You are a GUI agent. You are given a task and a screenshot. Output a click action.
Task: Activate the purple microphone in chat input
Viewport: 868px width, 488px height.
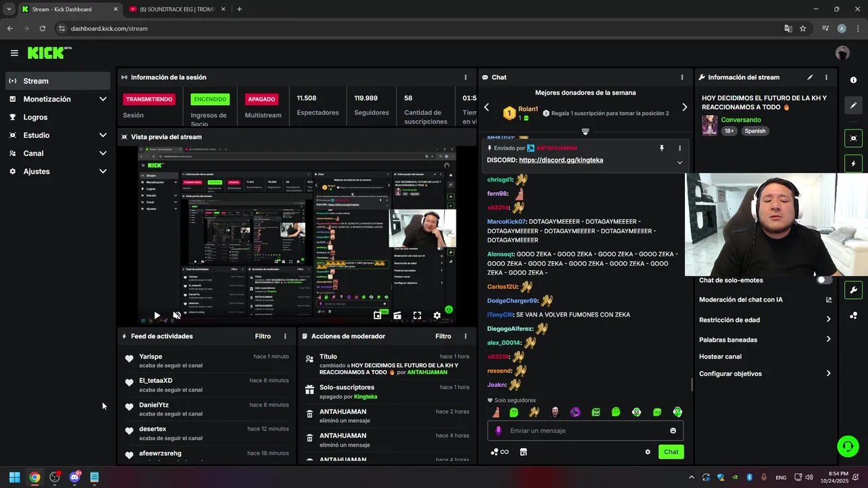(x=498, y=430)
